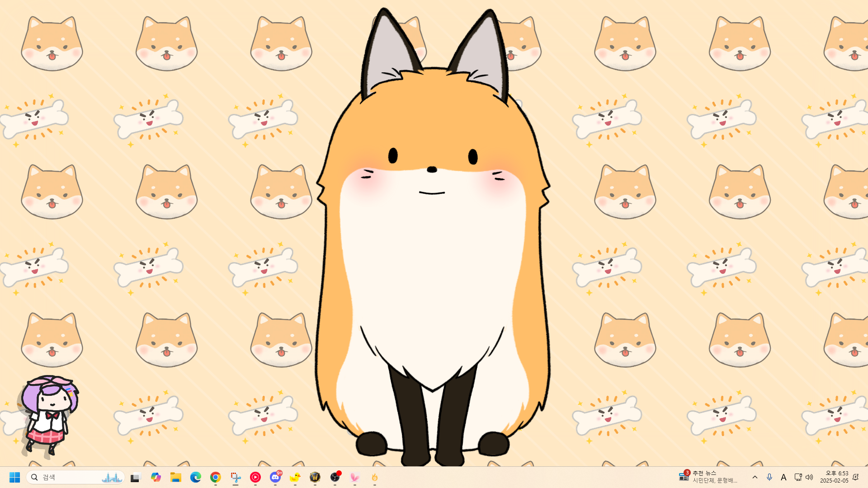Viewport: 868px width, 488px height.
Task: Open Discord with 9+ notifications
Action: point(275,477)
